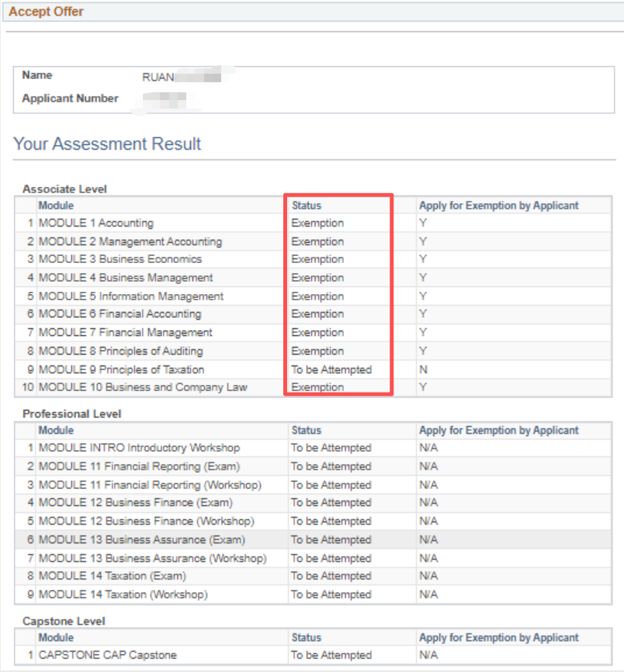Click Status column header in Associate Level table
The height and width of the screenshot is (672, 624).
[306, 206]
